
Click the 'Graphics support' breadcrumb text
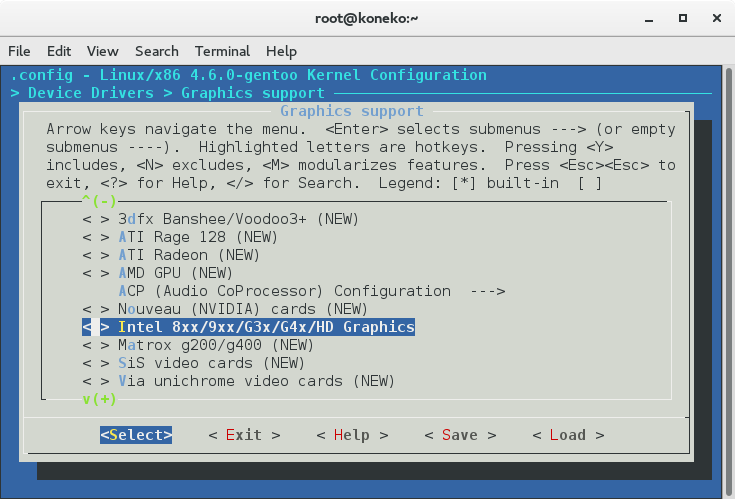tap(253, 93)
